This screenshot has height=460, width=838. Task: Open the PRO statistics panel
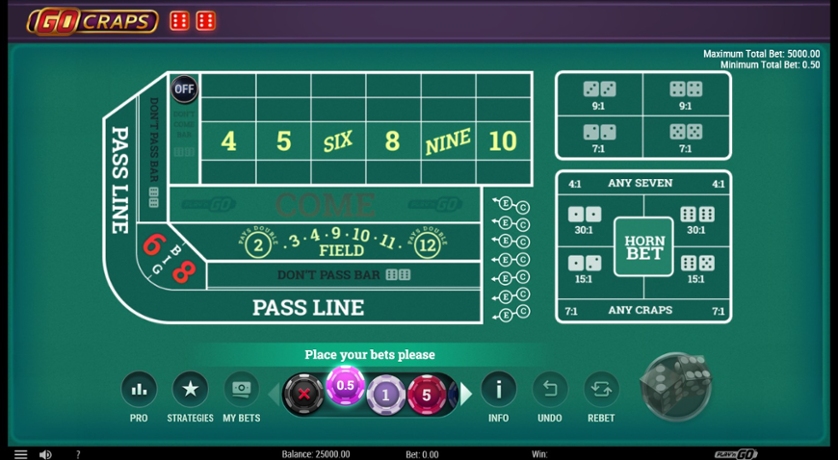(x=139, y=390)
